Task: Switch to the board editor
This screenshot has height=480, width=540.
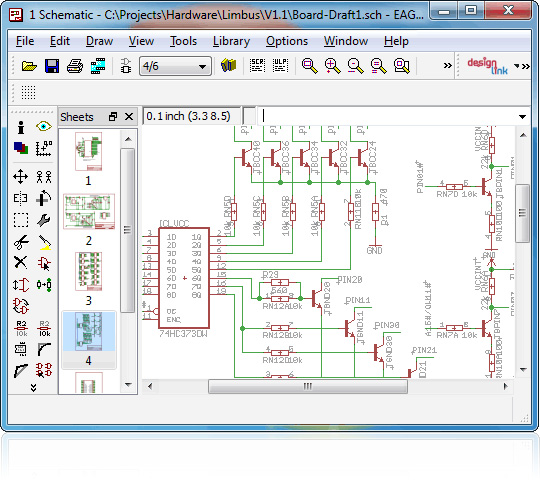Action: click(x=126, y=65)
